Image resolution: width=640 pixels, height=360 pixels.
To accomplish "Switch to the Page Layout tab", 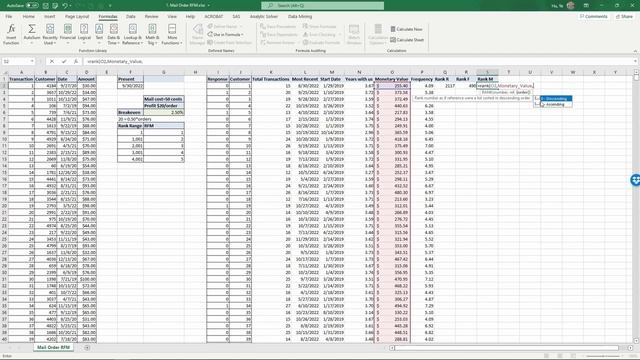I will point(77,16).
